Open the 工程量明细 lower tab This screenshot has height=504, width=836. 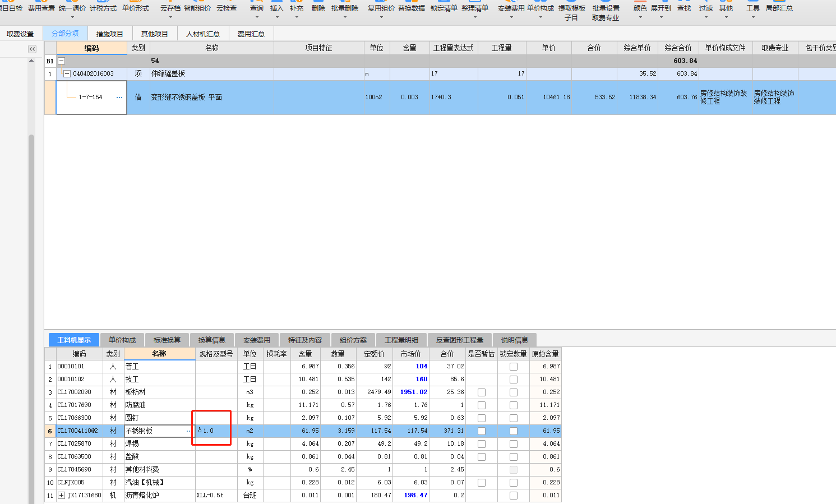point(401,340)
